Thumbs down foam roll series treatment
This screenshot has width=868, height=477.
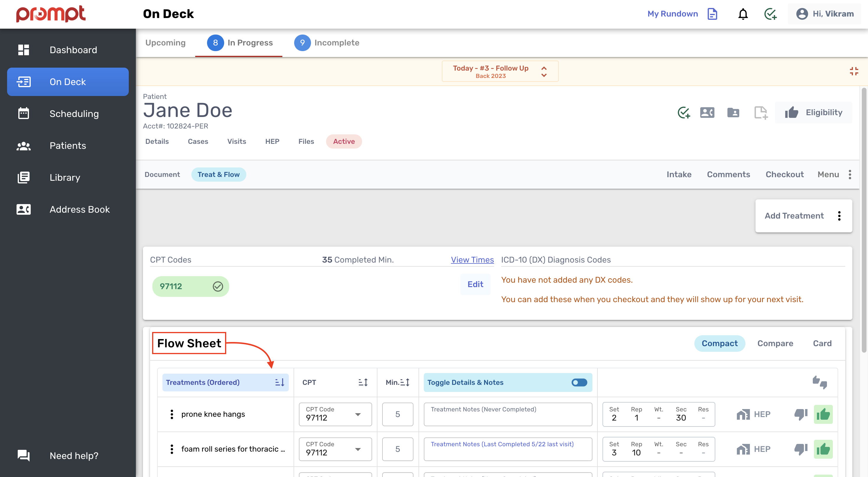coord(801,449)
